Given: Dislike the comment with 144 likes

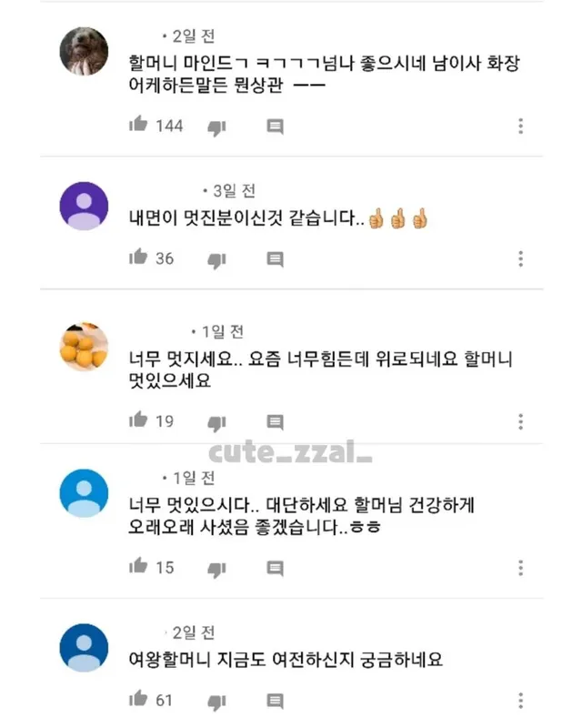Looking at the screenshot, I should click(x=216, y=127).
